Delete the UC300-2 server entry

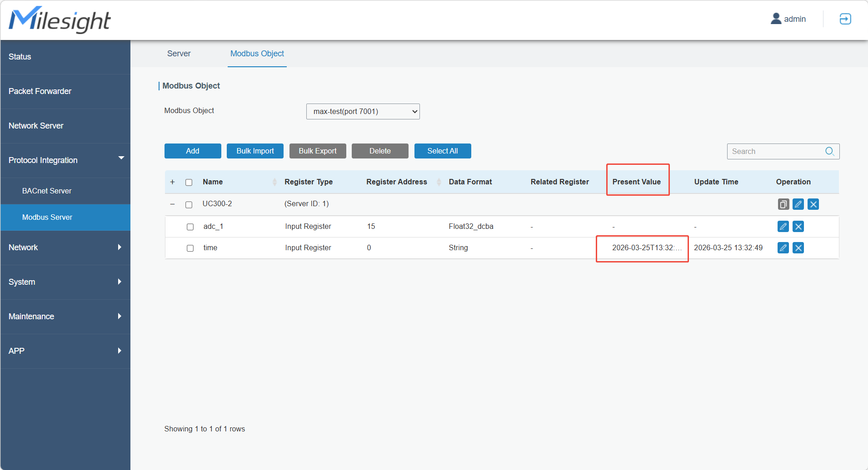tap(813, 204)
